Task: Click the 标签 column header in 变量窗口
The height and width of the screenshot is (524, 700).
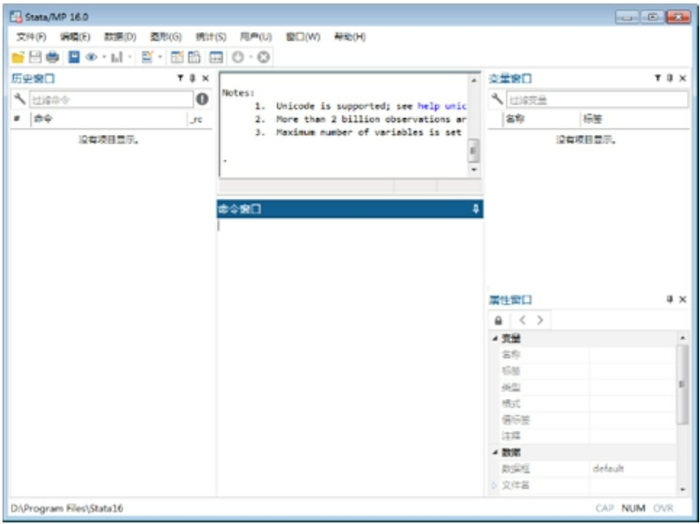Action: pyautogui.click(x=635, y=119)
